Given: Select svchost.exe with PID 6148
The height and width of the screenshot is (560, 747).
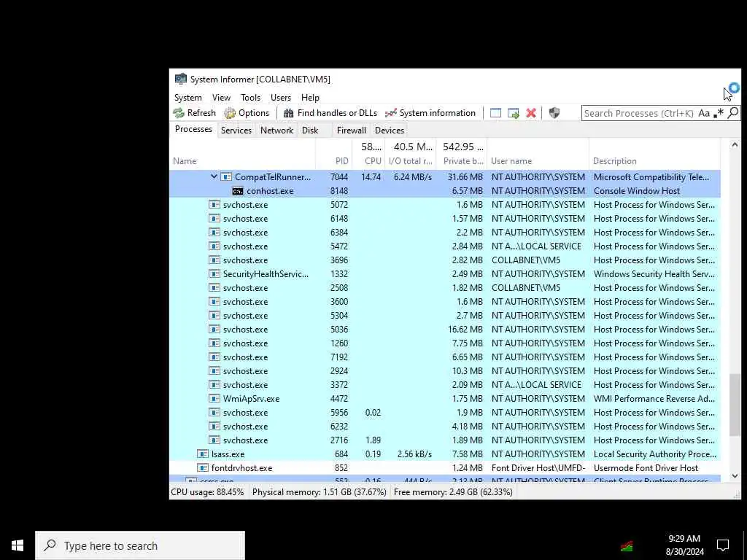Looking at the screenshot, I should click(445, 219).
